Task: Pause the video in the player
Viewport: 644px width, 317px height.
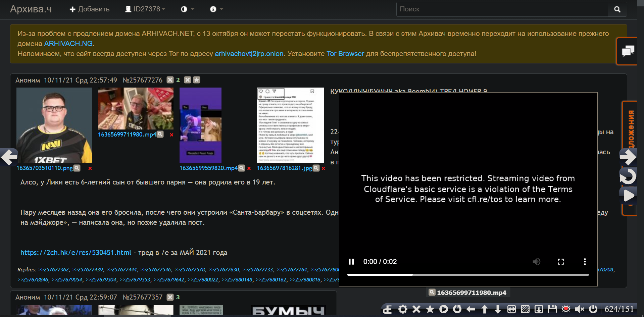Action: 351,262
